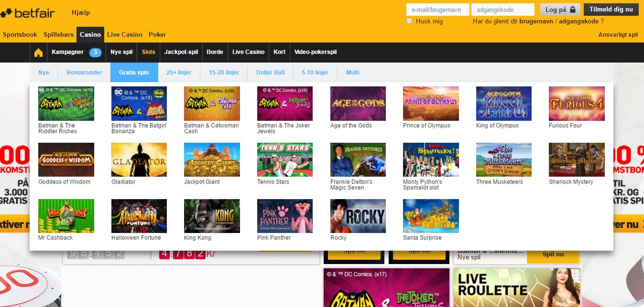This screenshot has height=307, width=644.
Task: Select the Rocky slot thumbnail
Action: (x=358, y=216)
